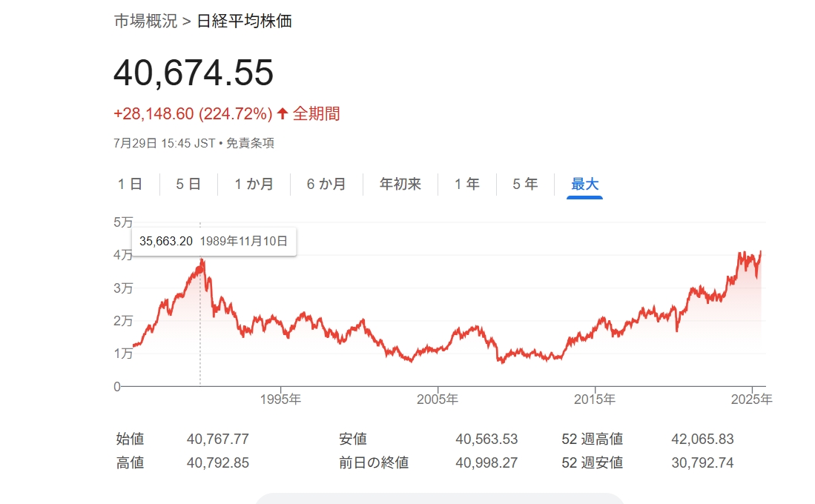Click the 1989 data point marker
Screen dimensions: 815x504
pos(200,269)
